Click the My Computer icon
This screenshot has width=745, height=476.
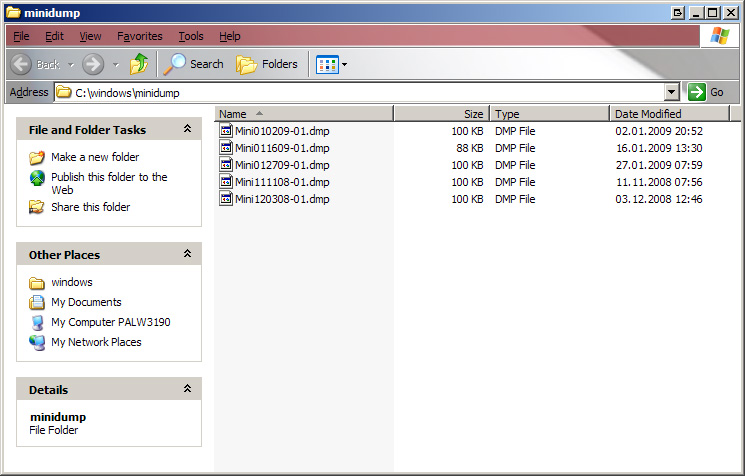pos(37,323)
